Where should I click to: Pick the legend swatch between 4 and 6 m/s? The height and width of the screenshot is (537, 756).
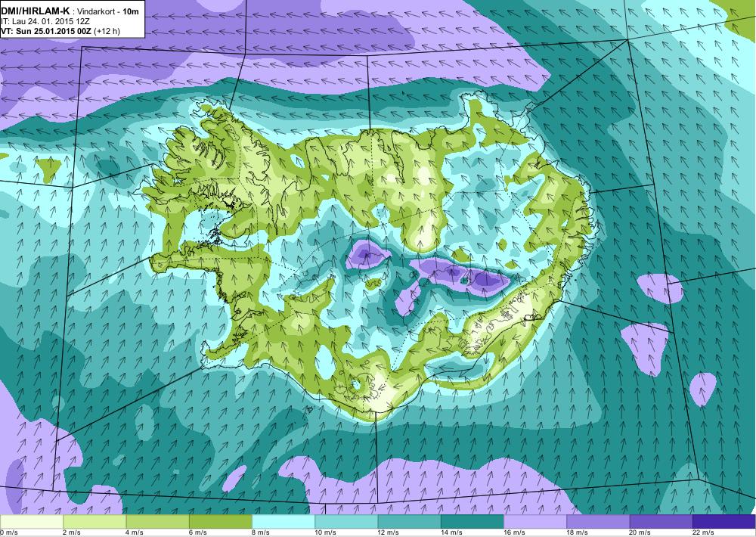click(158, 522)
